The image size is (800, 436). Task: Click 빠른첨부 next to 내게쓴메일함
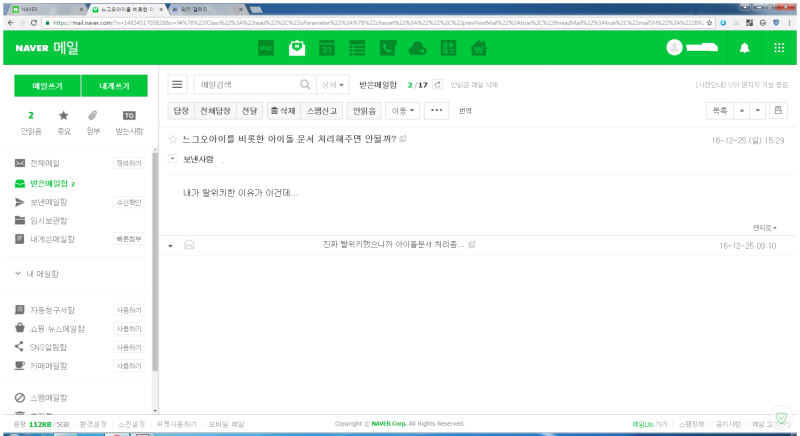[x=129, y=239]
